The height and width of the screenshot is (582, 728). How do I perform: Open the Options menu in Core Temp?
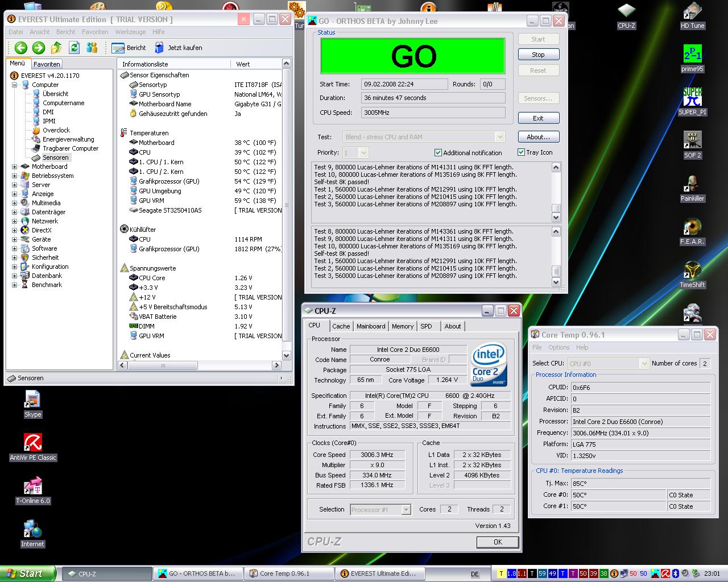(x=559, y=347)
